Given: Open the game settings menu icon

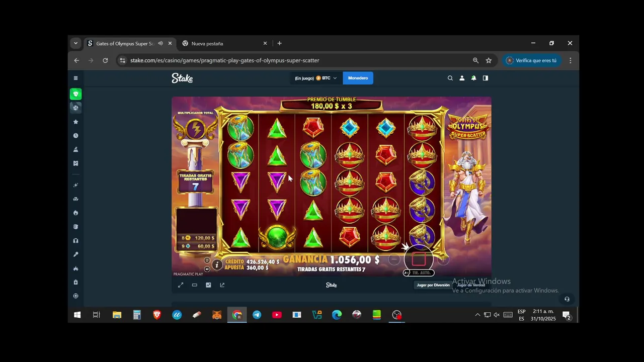Looking at the screenshot, I should pyautogui.click(x=207, y=260).
